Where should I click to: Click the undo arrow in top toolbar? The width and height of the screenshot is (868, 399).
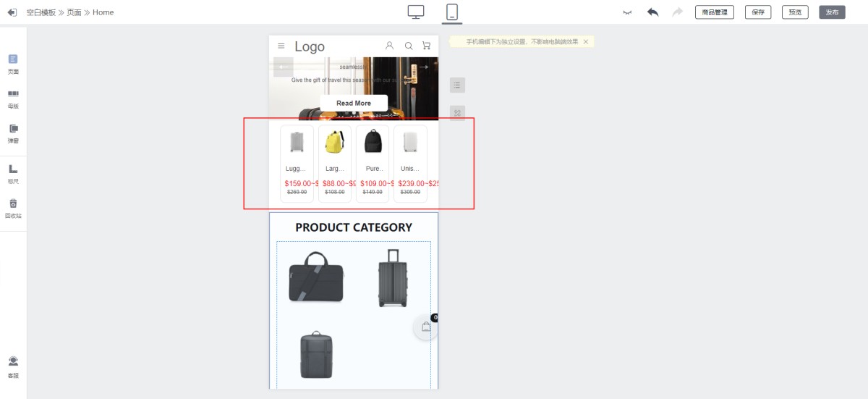653,12
